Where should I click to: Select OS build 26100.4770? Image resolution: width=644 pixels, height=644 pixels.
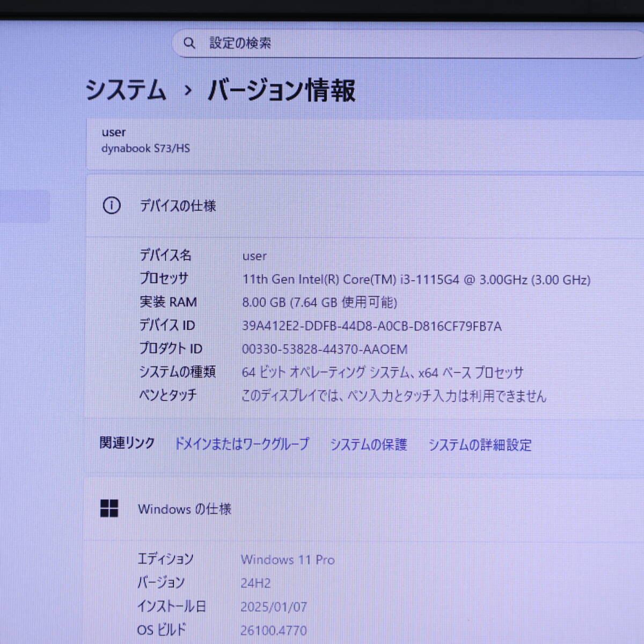pyautogui.click(x=274, y=630)
